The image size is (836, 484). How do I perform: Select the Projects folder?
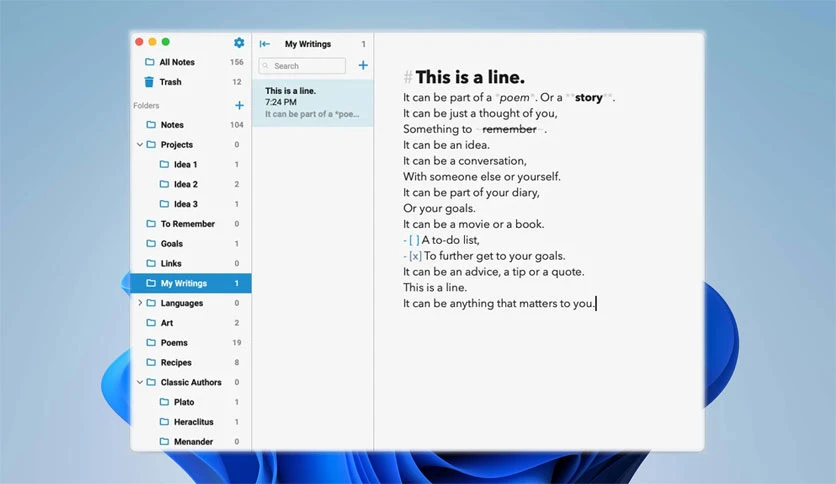point(191,144)
